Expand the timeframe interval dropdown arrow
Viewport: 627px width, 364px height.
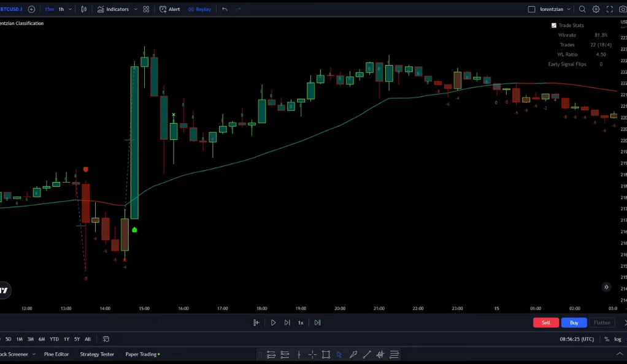pos(71,9)
